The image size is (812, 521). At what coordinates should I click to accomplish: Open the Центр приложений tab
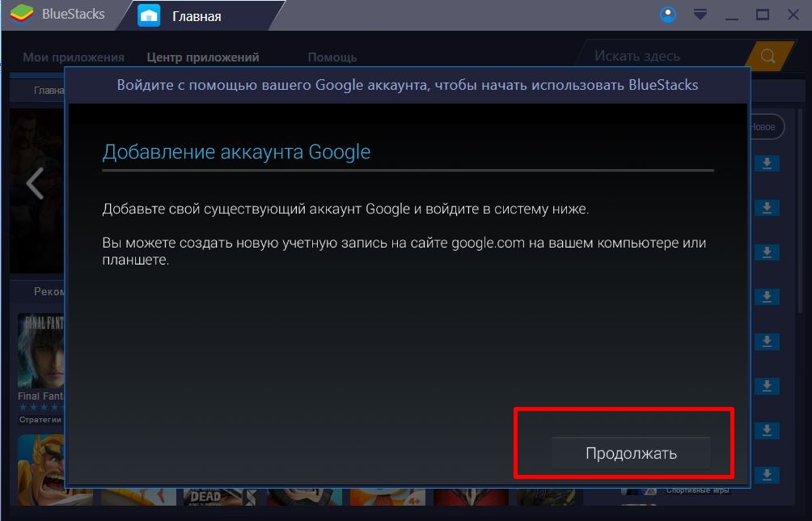pyautogui.click(x=203, y=57)
